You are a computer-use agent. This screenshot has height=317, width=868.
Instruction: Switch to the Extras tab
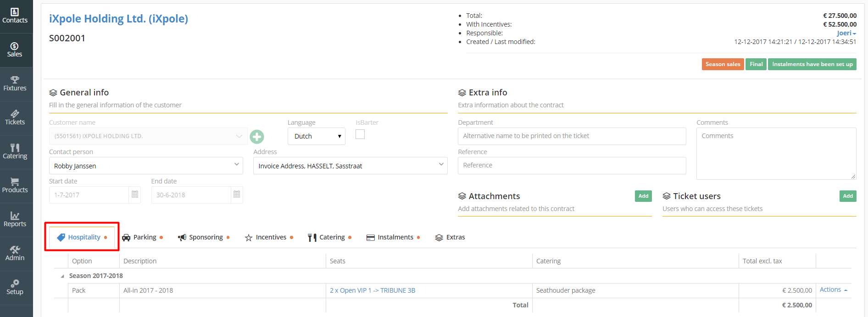pos(450,237)
